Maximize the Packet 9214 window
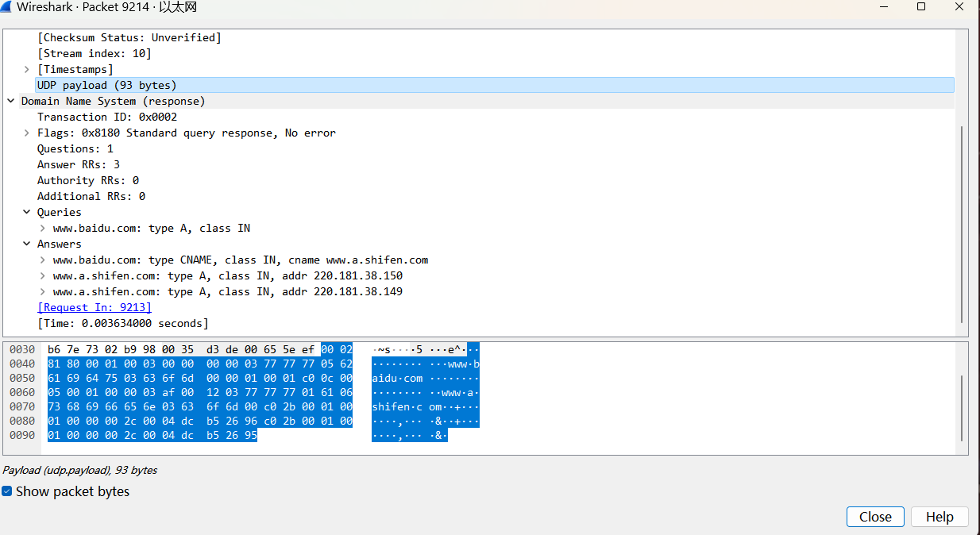The height and width of the screenshot is (535, 980). click(921, 7)
